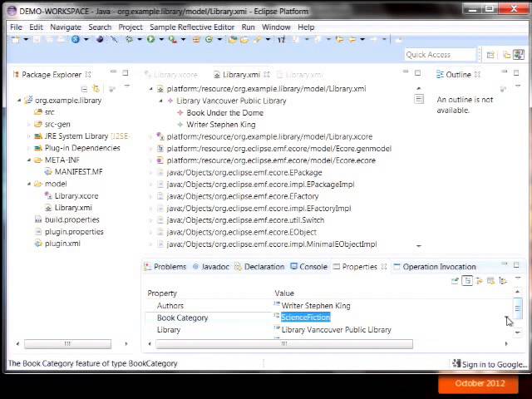
Task: Click the last icon in Properties view toolbar
Action: (503, 281)
